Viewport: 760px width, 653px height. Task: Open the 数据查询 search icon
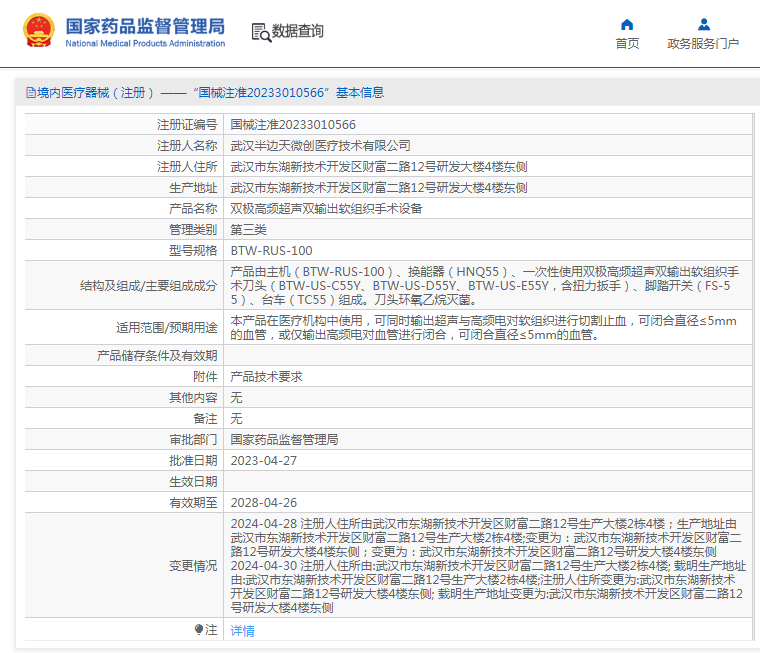pos(261,32)
